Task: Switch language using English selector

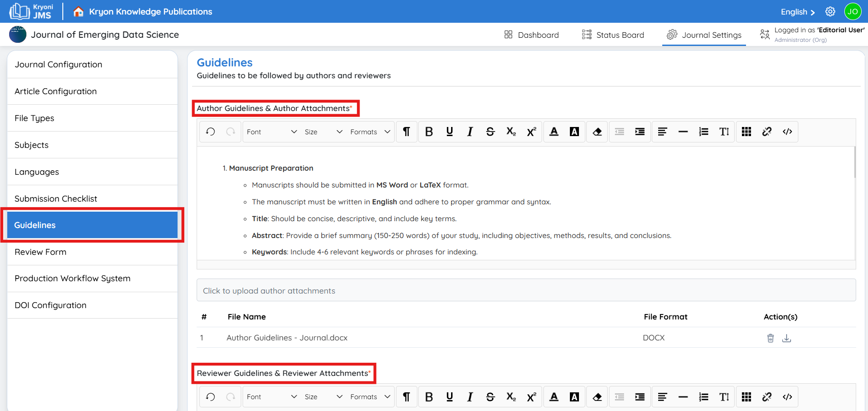Action: pos(797,12)
